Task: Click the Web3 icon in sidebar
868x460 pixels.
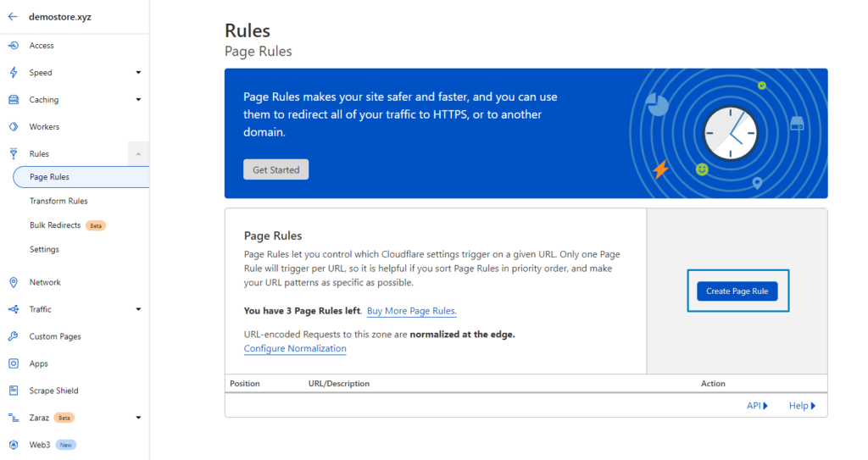Action: 14,445
